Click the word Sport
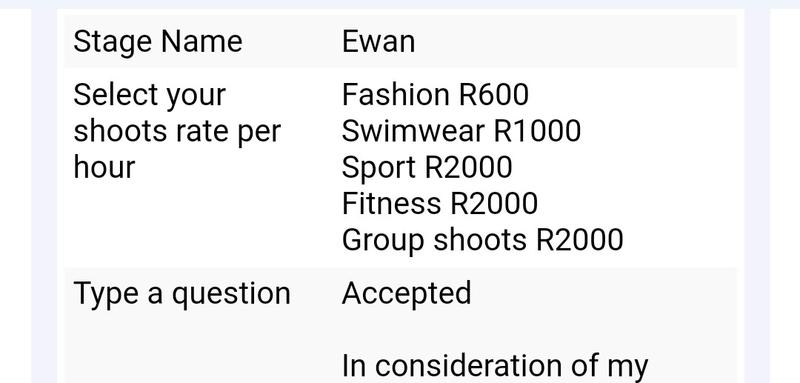This screenshot has height=383, width=800. [x=379, y=167]
